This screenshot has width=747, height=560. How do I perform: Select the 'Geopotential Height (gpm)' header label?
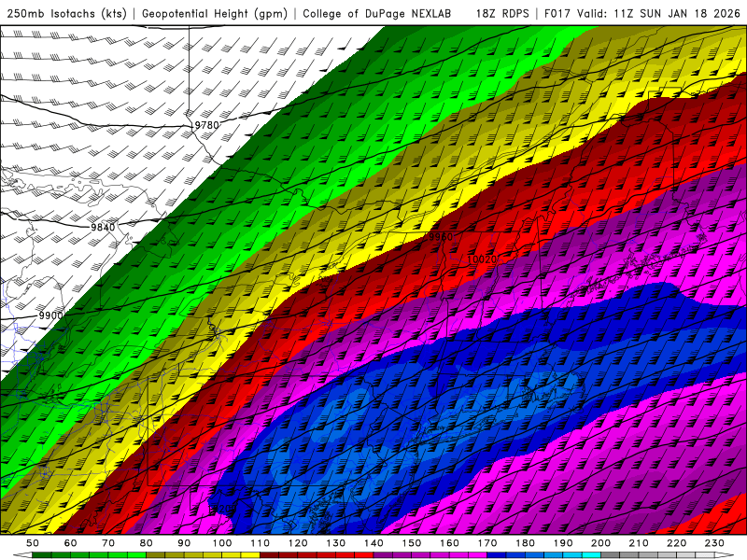point(215,13)
